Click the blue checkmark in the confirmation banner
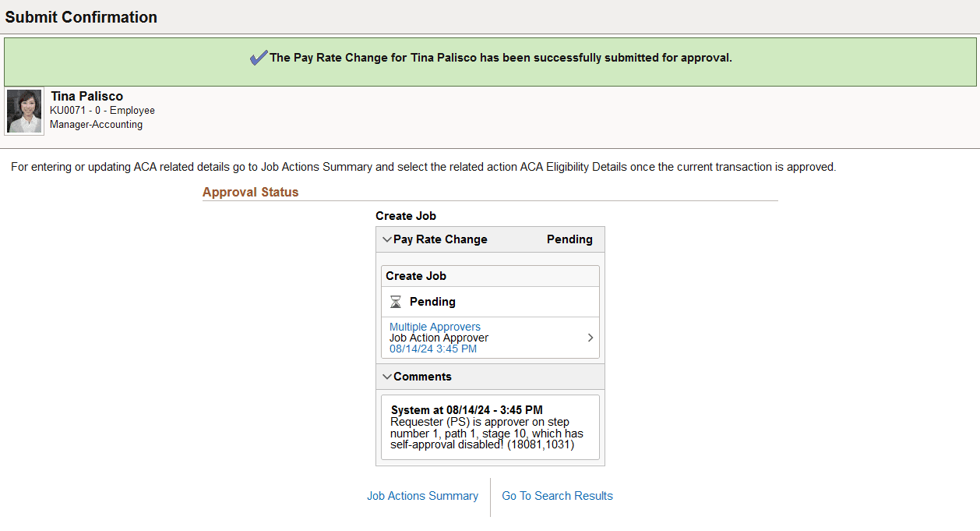Viewport: 980px width, 531px height. 258,57
